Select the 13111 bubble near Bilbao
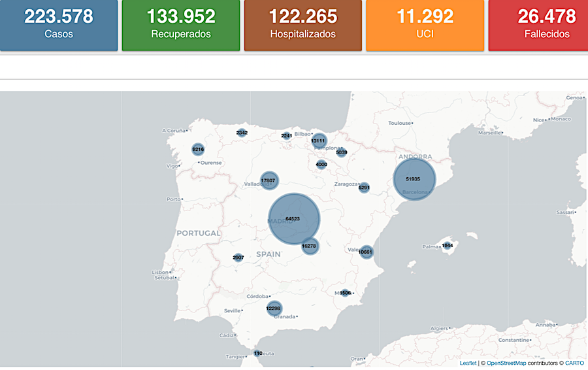Screen dimensions: 588x370 (x=318, y=141)
